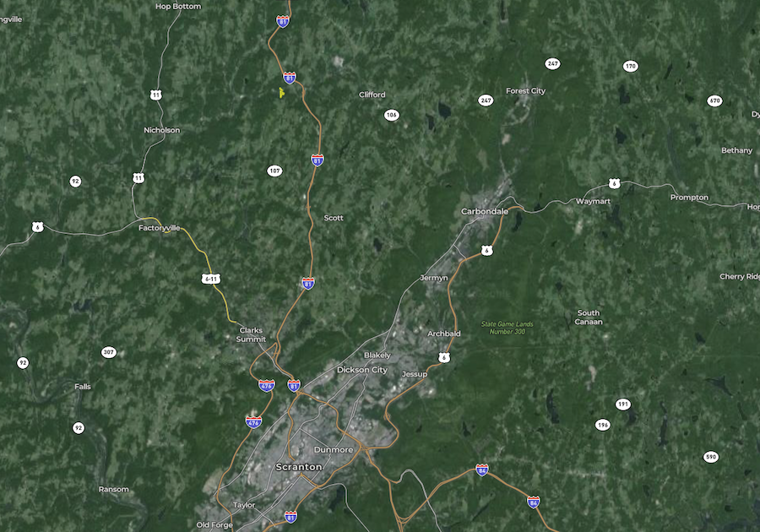
Task: Click the Interstate 476 shield by Clarks Summit
Action: pos(267,386)
